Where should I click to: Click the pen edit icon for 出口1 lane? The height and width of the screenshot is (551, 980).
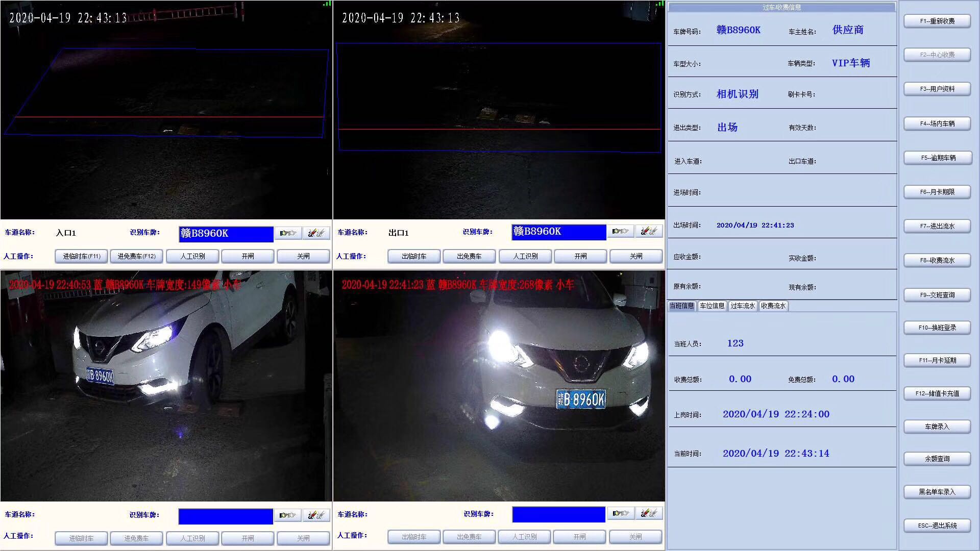click(649, 231)
